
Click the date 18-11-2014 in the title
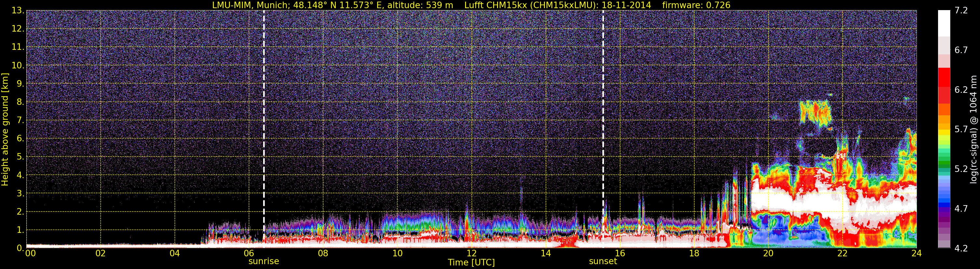pyautogui.click(x=626, y=5)
